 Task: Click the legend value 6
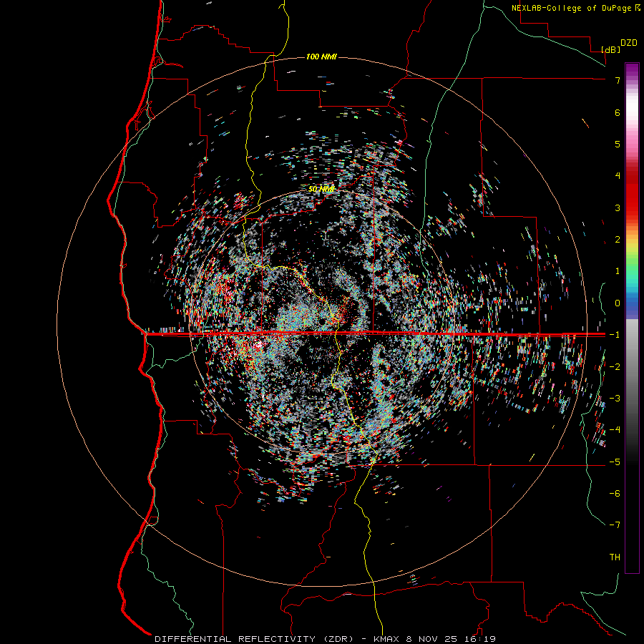(618, 112)
